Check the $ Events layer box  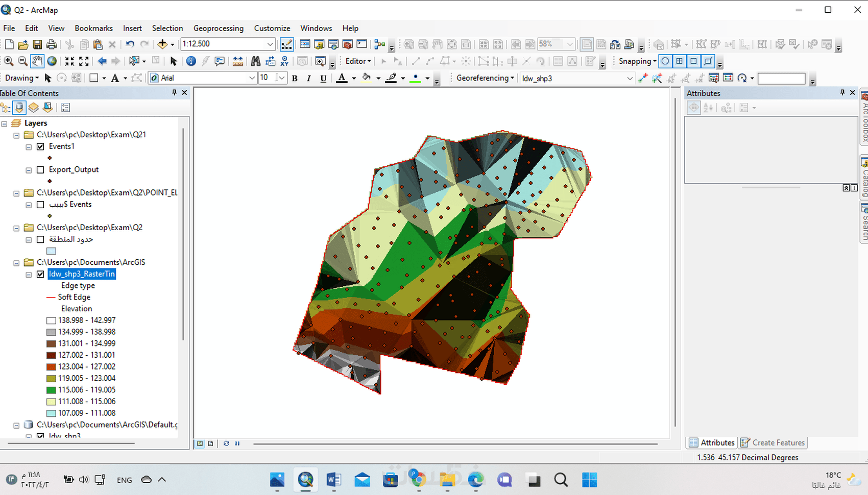tap(40, 205)
